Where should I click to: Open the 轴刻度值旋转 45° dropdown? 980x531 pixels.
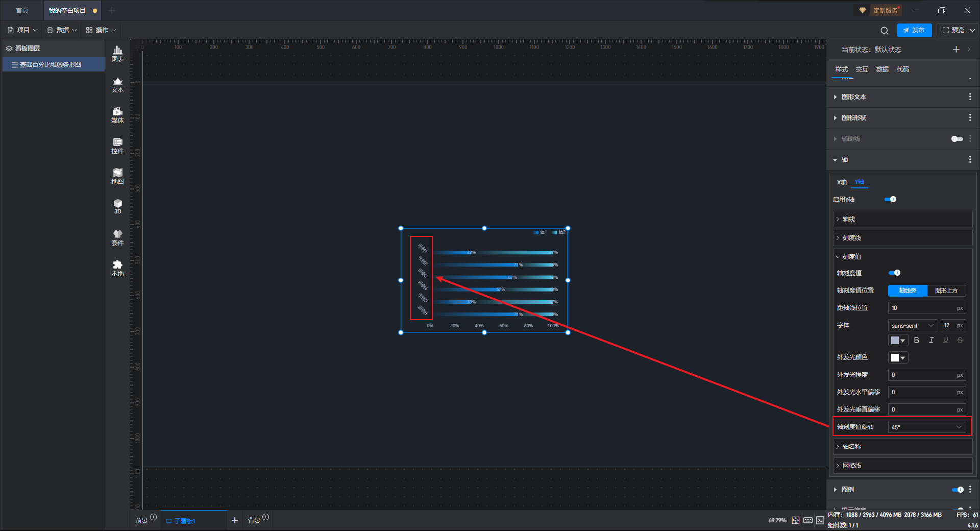point(927,427)
